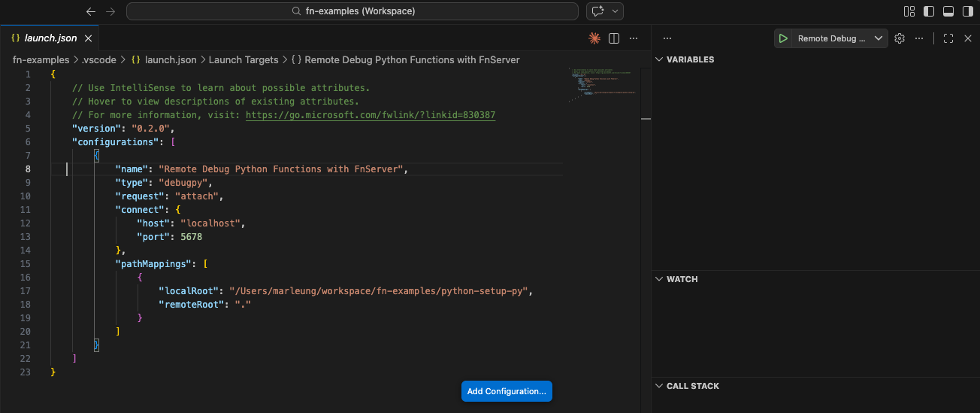Viewport: 980px width, 413px height.
Task: Split the editor to the right
Action: 614,38
